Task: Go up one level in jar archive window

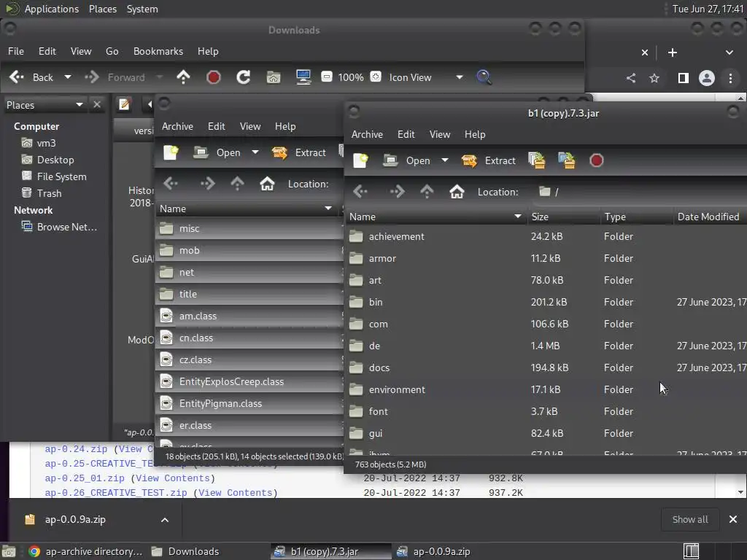Action: click(427, 192)
